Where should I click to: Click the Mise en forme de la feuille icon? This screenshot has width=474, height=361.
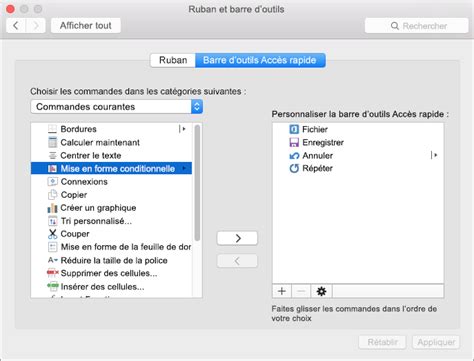52,247
